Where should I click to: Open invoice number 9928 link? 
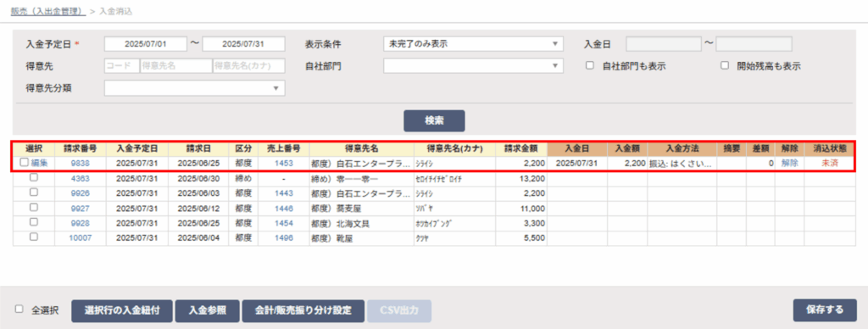tap(81, 223)
